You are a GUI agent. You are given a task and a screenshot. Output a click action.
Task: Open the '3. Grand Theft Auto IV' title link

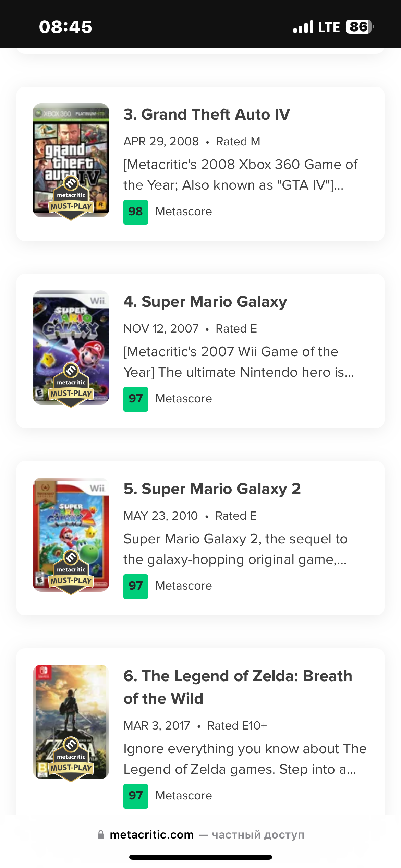(x=207, y=114)
